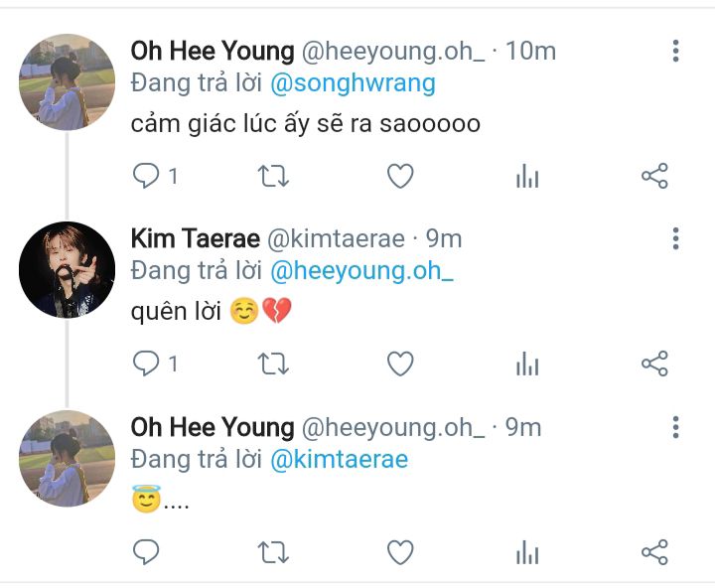
Task: Reply to Kim Taerae's "quên lời" tweet
Action: tap(146, 365)
